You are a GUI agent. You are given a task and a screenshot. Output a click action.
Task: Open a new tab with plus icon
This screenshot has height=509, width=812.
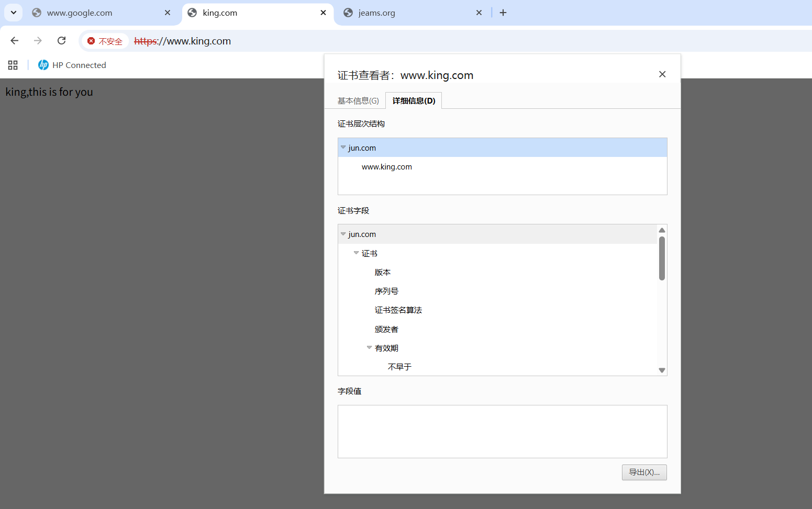pyautogui.click(x=503, y=13)
